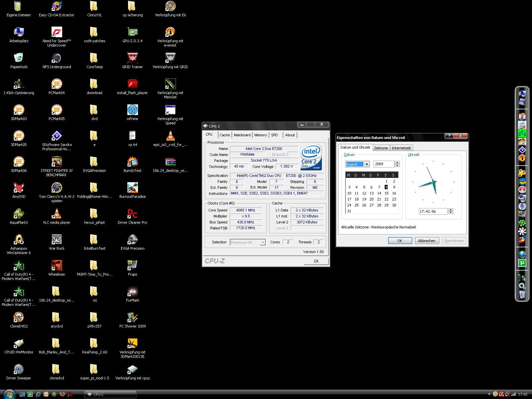Click OK in the date and time dialog

tap(400, 241)
